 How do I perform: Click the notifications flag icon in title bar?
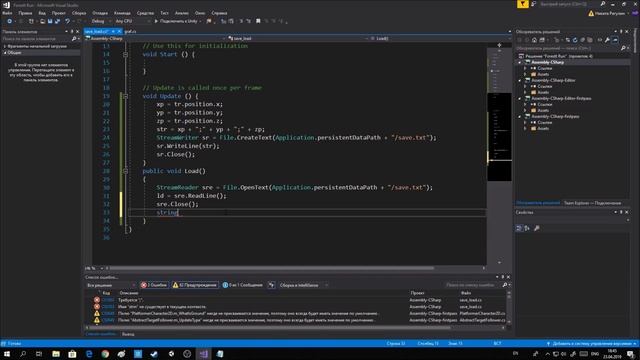pyautogui.click(x=523, y=4)
